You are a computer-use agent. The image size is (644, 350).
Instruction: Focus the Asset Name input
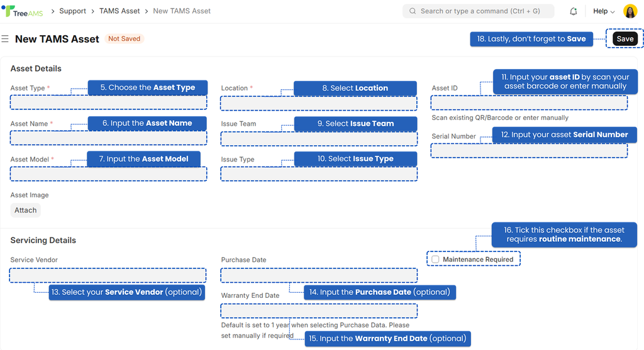tap(108, 138)
